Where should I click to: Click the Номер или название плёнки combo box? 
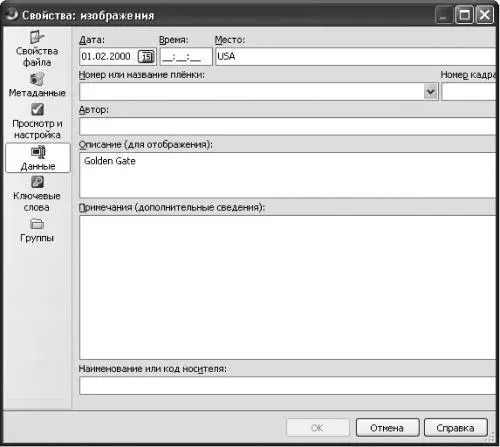[259, 92]
